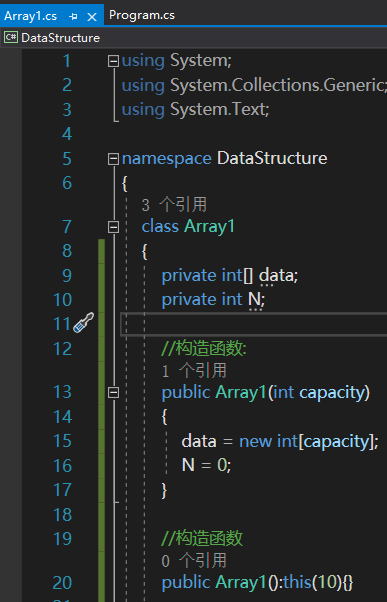Open the "0 个引用" references link

(194, 561)
